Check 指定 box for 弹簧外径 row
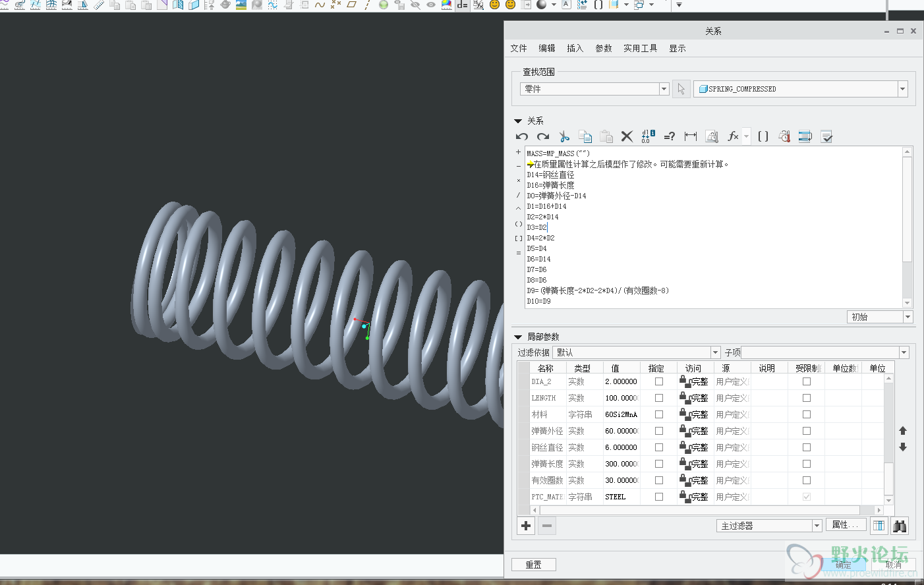This screenshot has width=924, height=585. coord(659,431)
